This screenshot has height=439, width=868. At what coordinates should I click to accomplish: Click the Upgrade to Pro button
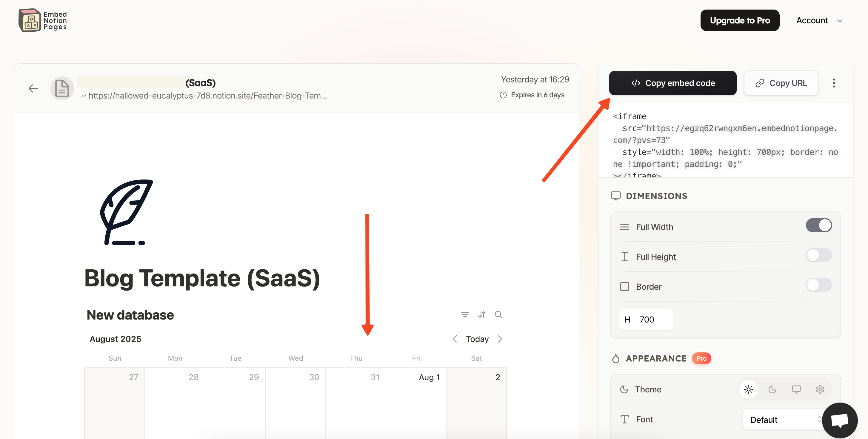[740, 20]
